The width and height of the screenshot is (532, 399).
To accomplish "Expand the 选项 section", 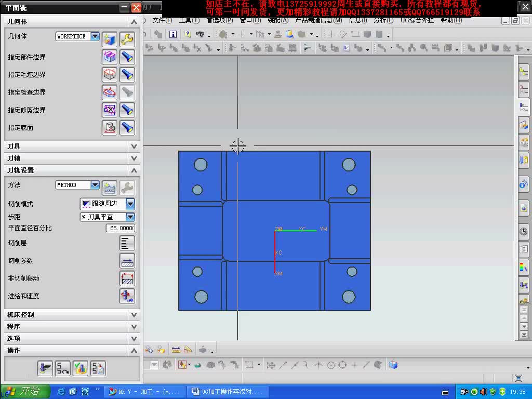I will point(134,339).
